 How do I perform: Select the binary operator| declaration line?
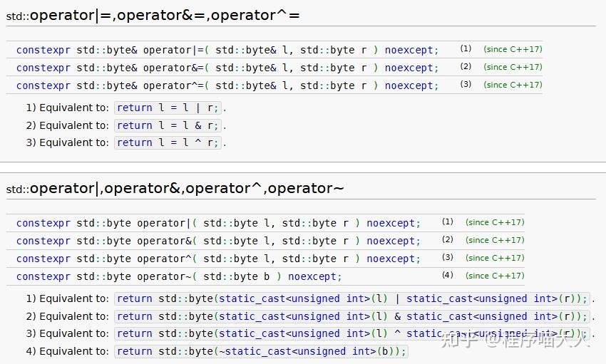[218, 223]
